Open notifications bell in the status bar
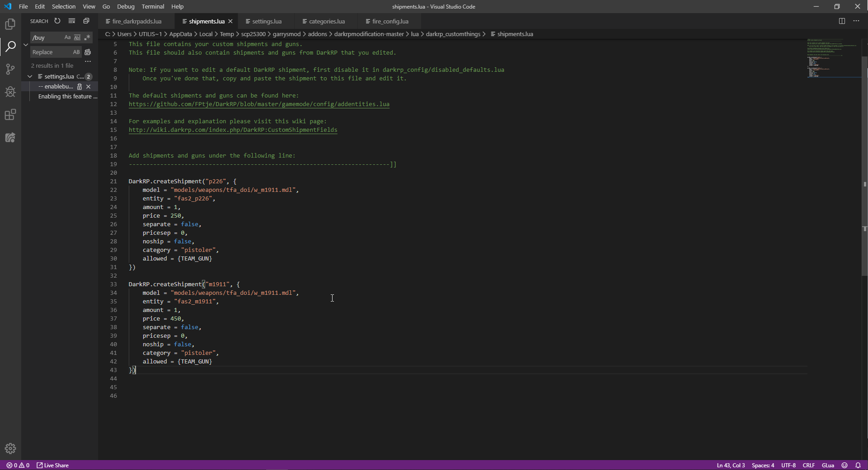Viewport: 868px width, 470px height. [858, 465]
